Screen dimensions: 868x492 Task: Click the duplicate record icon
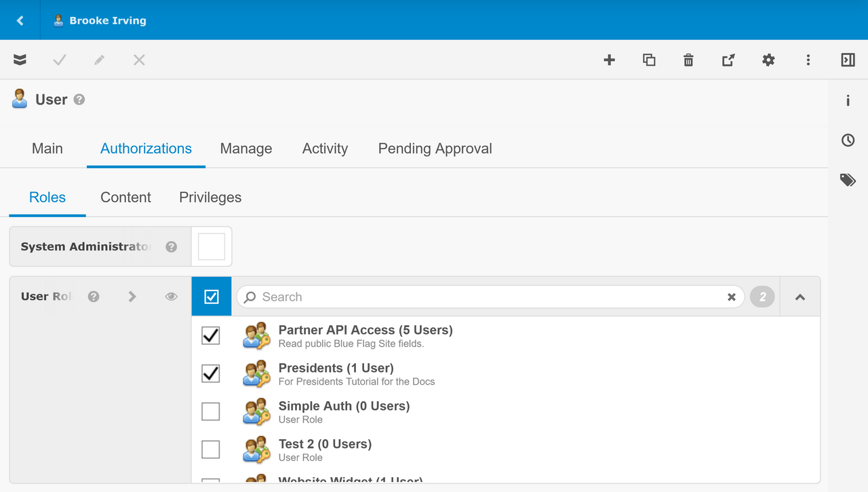[649, 60]
